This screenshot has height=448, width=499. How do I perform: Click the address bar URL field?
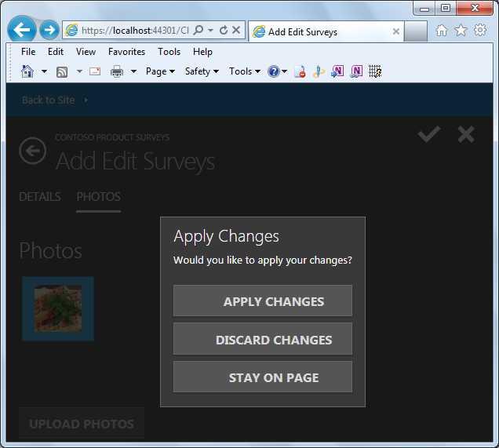pyautogui.click(x=135, y=31)
